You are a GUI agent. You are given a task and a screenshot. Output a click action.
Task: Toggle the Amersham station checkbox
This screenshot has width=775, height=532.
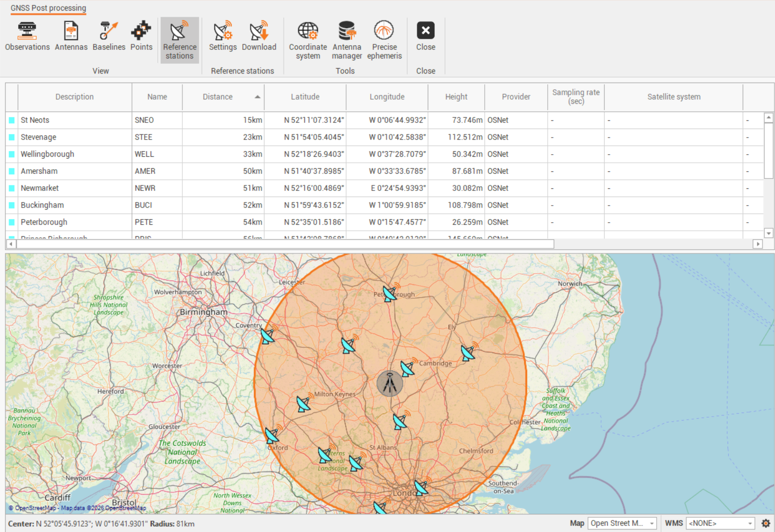point(12,171)
